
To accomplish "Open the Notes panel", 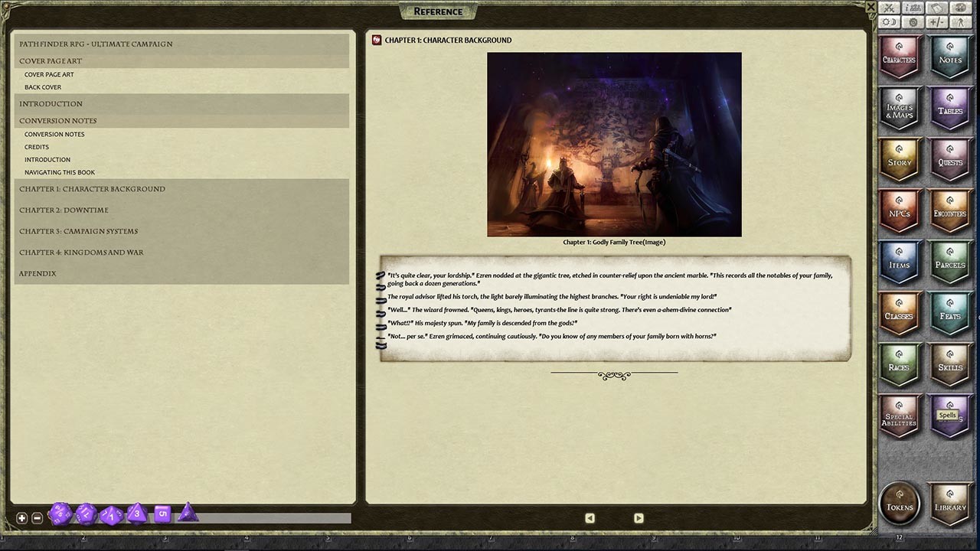I will coord(949,57).
